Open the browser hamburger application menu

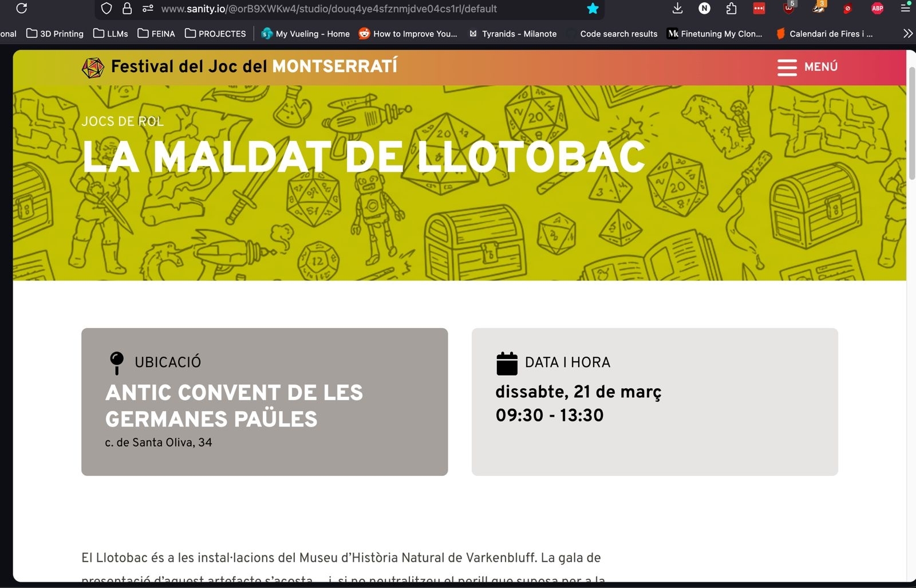pos(905,8)
